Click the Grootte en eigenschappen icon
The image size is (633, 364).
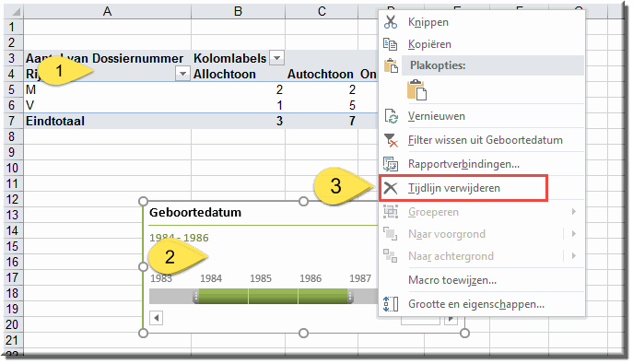click(391, 304)
